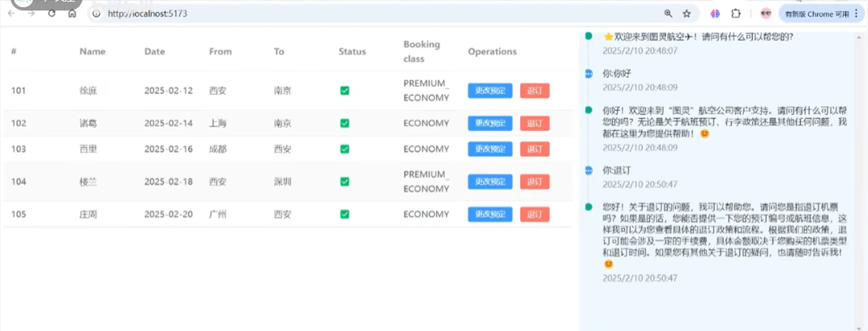Click 更改预定 button for booking 101
Image resolution: width=868 pixels, height=331 pixels.
[490, 91]
